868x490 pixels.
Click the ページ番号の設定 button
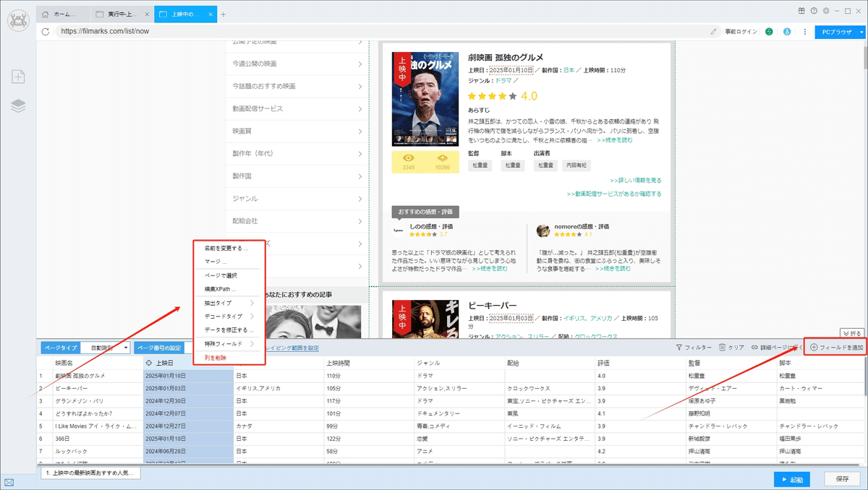coord(160,348)
